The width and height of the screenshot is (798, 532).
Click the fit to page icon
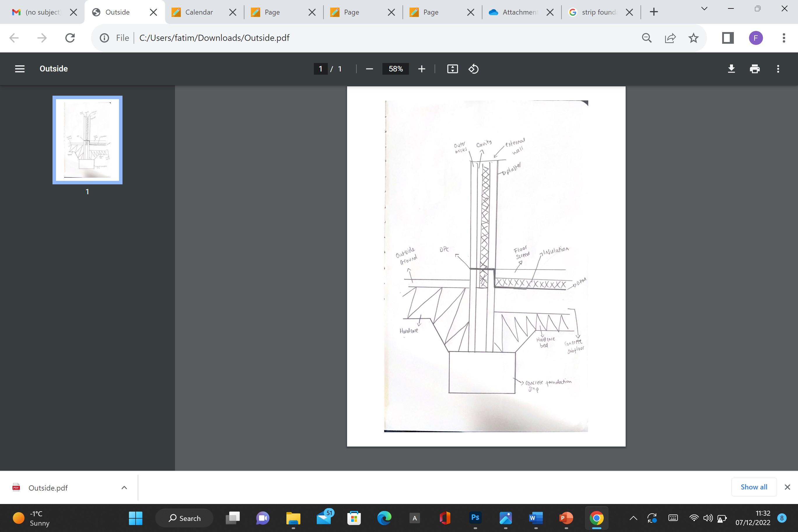tap(452, 69)
